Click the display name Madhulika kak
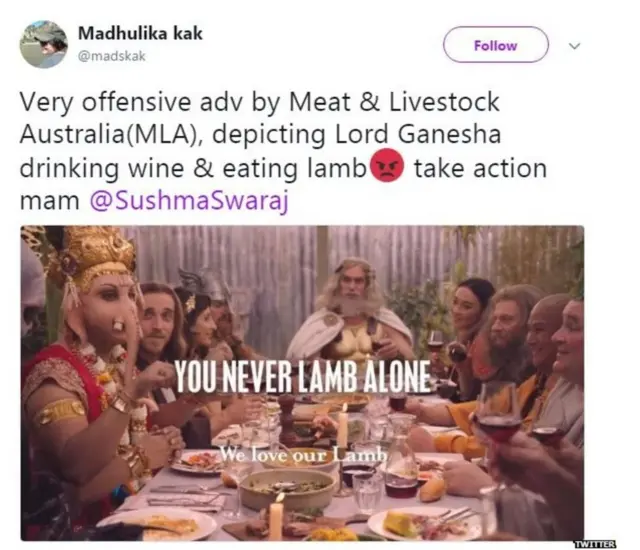 tap(139, 34)
